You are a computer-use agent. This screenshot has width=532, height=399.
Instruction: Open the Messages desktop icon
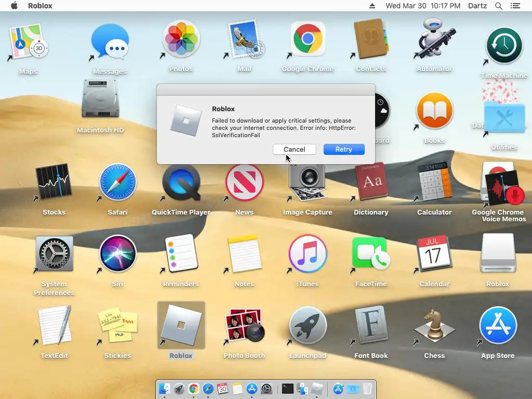click(110, 42)
